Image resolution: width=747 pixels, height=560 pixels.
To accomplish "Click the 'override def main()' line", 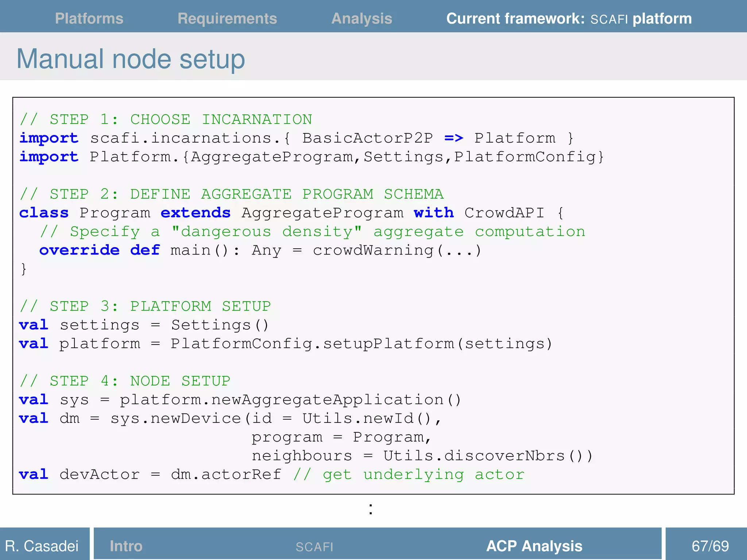I will (260, 250).
